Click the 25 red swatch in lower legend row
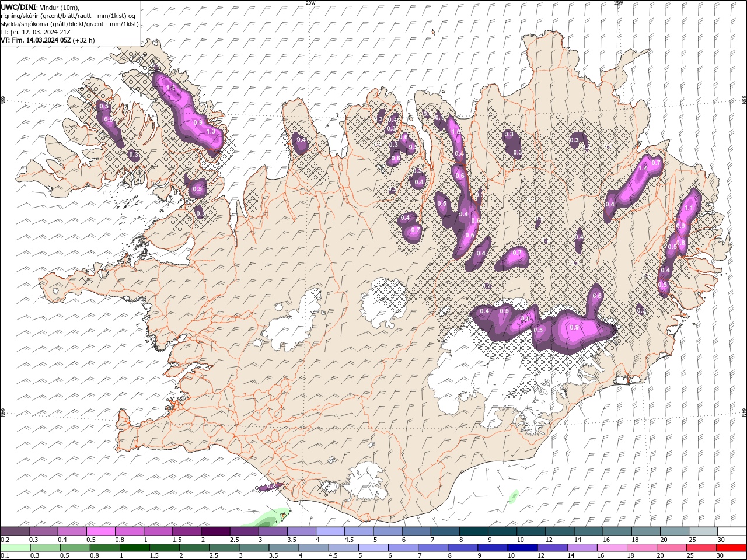Screen dimensions: 747x560 [x=701, y=548]
